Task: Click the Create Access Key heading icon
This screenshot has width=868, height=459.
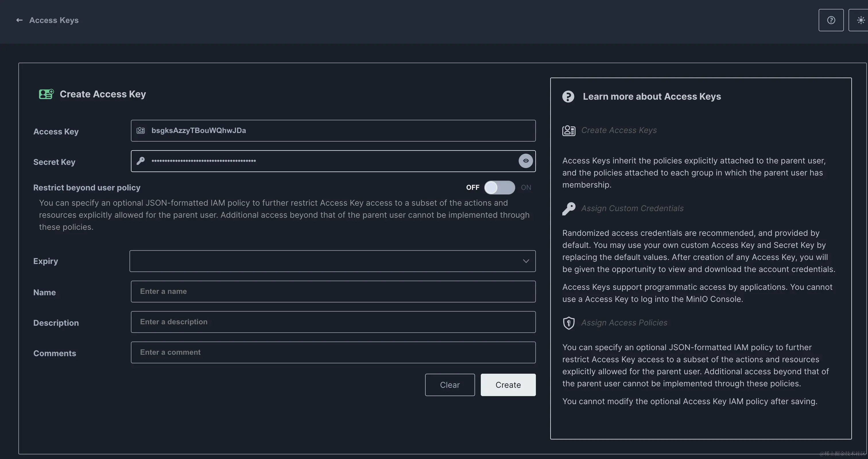Action: pos(46,94)
